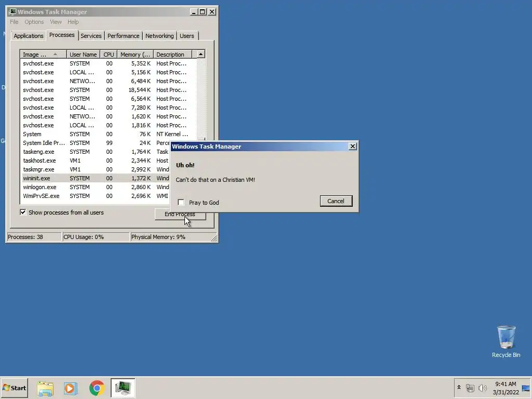Click the Task Manager title bar icon
The height and width of the screenshot is (399, 532).
click(x=12, y=12)
